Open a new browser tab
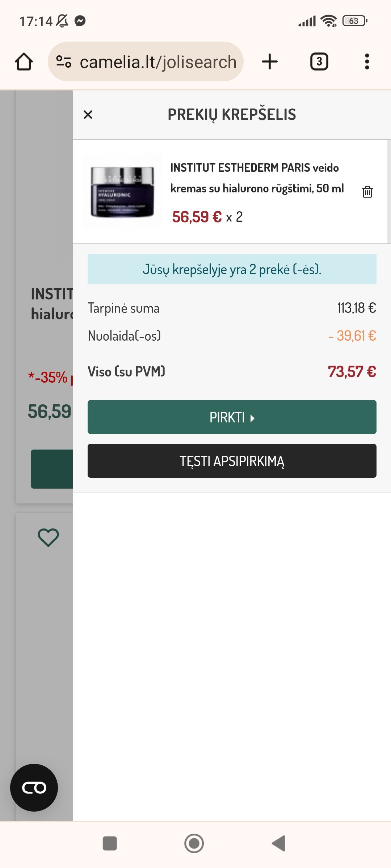Screen dimensions: 391x868 [x=270, y=61]
